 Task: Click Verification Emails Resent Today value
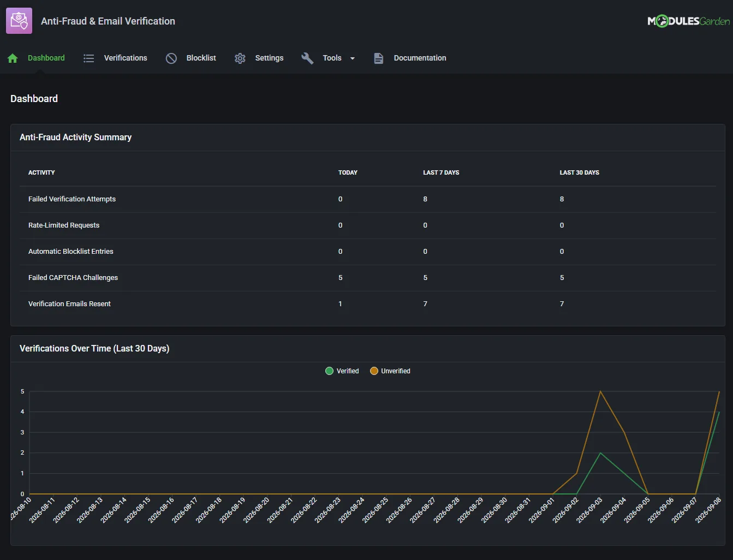[x=340, y=304]
